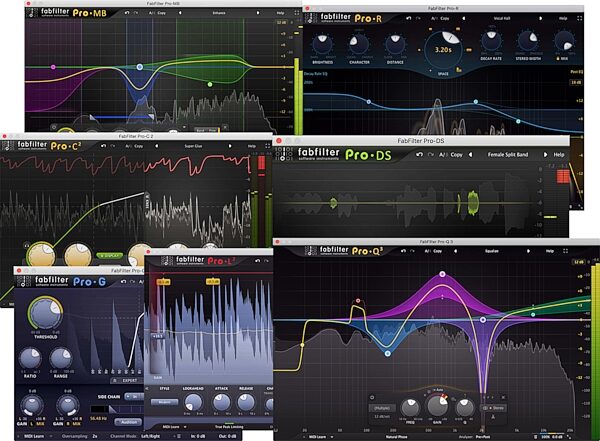Enable Audition in Pro-G
This screenshot has width=600, height=441.
[129, 422]
